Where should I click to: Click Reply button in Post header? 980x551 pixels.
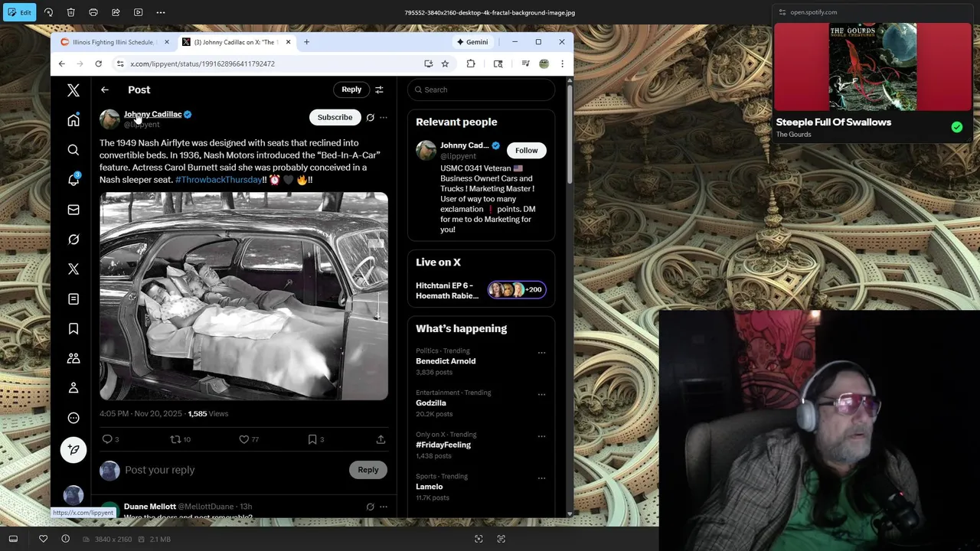click(x=351, y=90)
